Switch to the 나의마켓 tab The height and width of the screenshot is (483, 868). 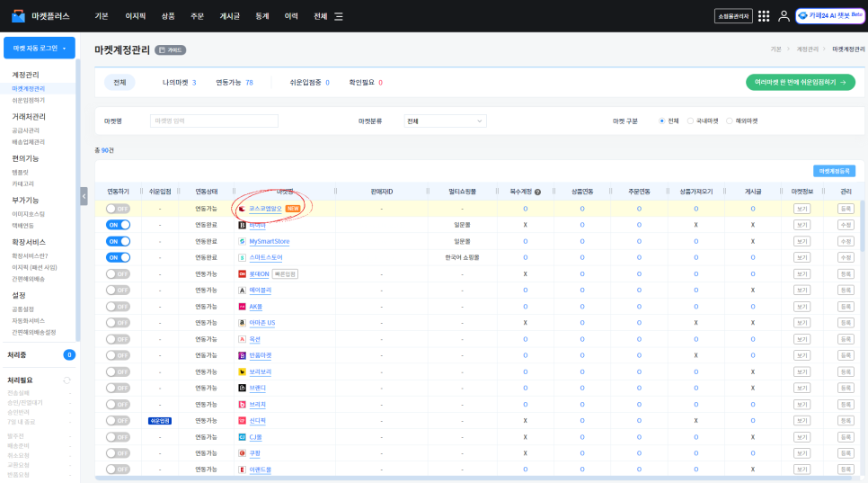(180, 83)
